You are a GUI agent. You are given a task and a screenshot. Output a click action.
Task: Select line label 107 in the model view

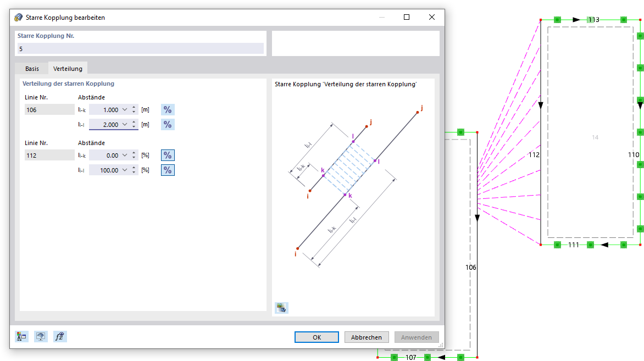[x=410, y=357]
